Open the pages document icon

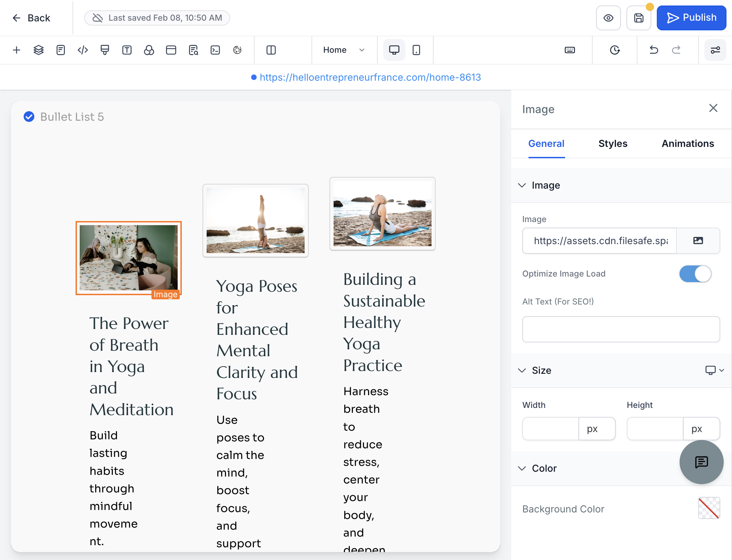click(x=60, y=50)
